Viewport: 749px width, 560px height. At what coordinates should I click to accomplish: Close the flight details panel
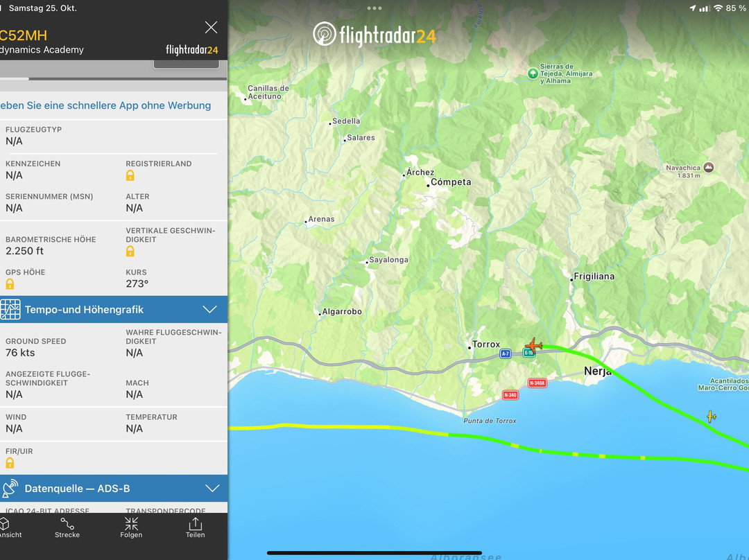[211, 28]
